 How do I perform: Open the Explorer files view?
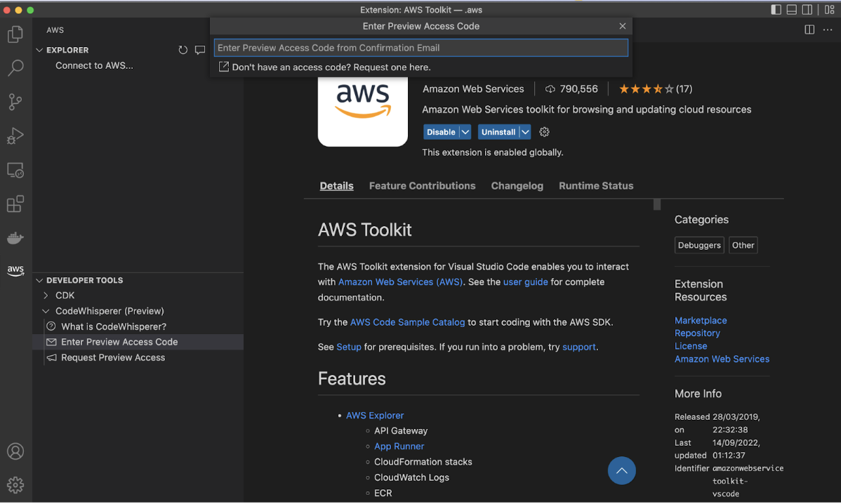(x=15, y=34)
